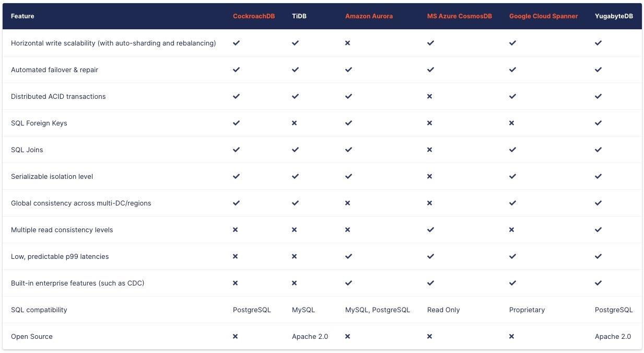This screenshot has height=353, width=644.
Task: Click CockroachDB's checkmark for automated failover
Action: pos(236,70)
